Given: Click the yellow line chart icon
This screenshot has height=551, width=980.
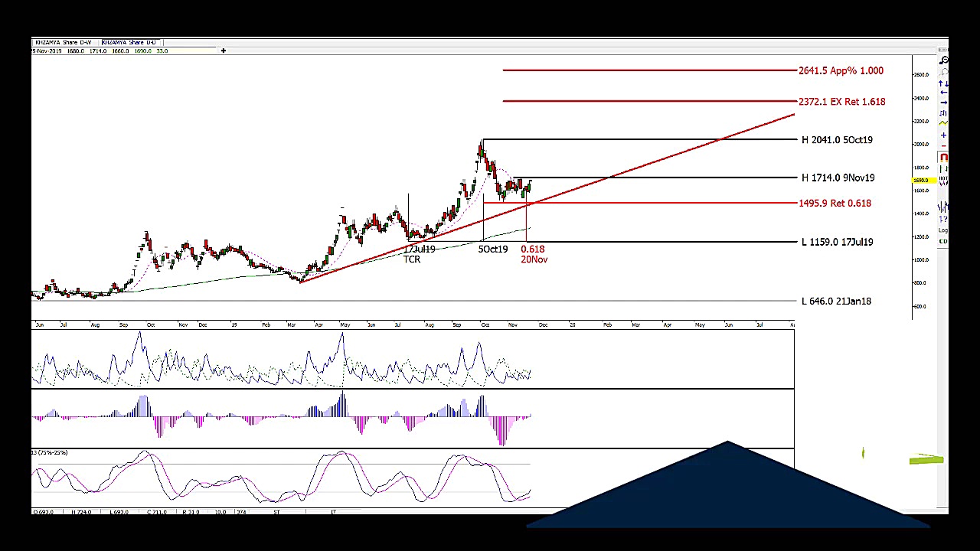Looking at the screenshot, I should (945, 123).
